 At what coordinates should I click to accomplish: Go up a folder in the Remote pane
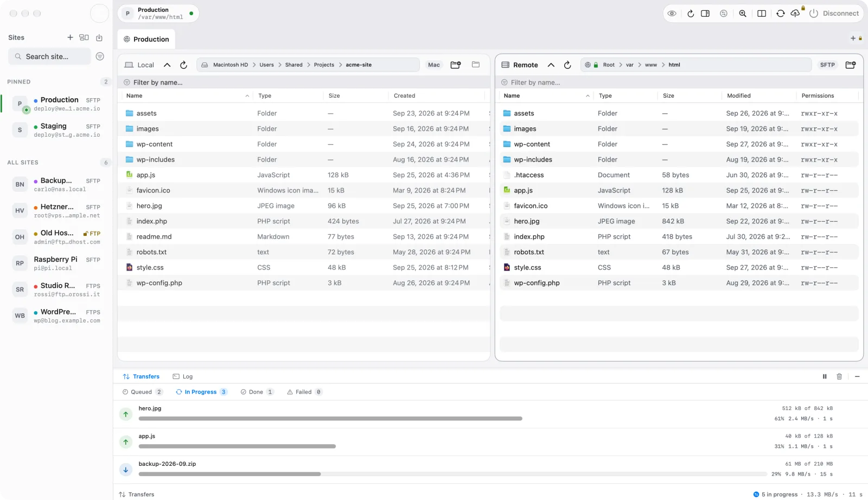[551, 65]
